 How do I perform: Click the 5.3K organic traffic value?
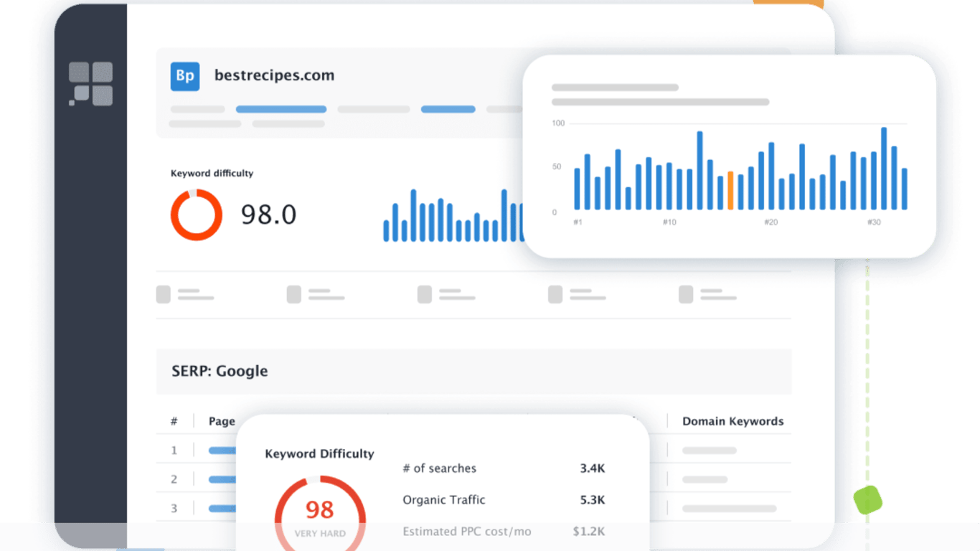pyautogui.click(x=593, y=500)
